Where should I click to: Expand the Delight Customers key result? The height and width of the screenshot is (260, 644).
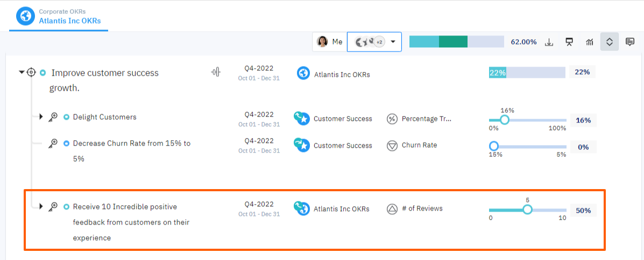[41, 117]
